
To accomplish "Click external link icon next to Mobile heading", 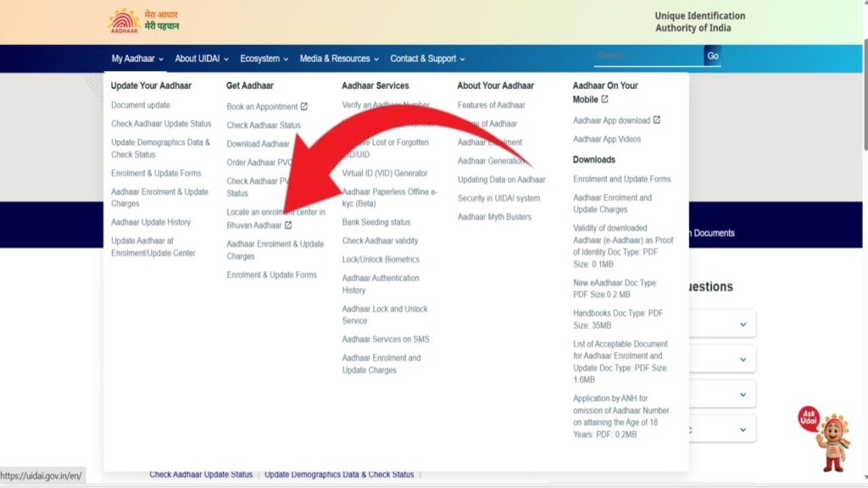I will tap(604, 99).
